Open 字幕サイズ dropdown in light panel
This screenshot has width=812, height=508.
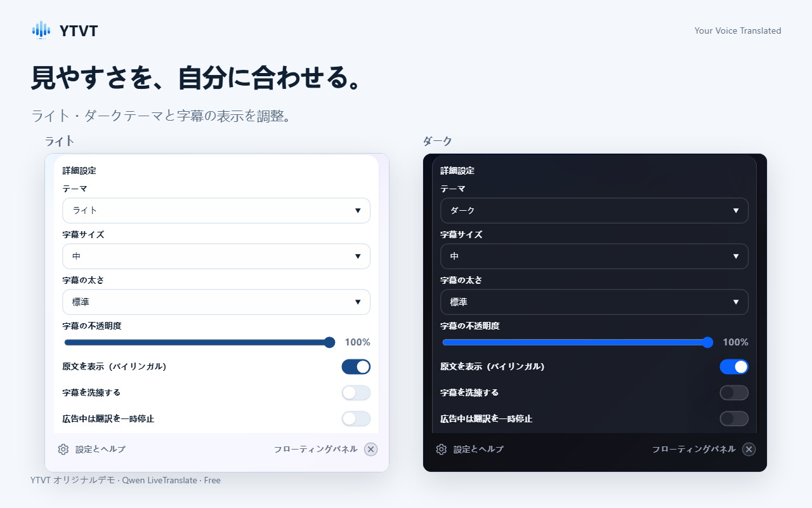216,256
